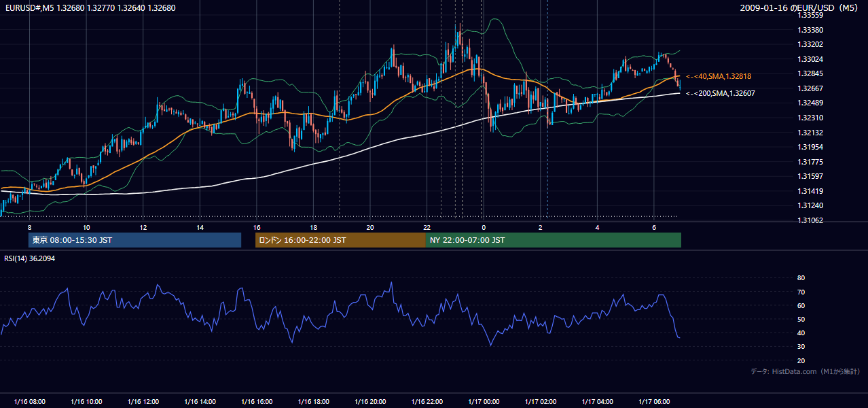This screenshot has height=408, width=868.
Task: Click price axis value 1.33559
Action: 810,15
